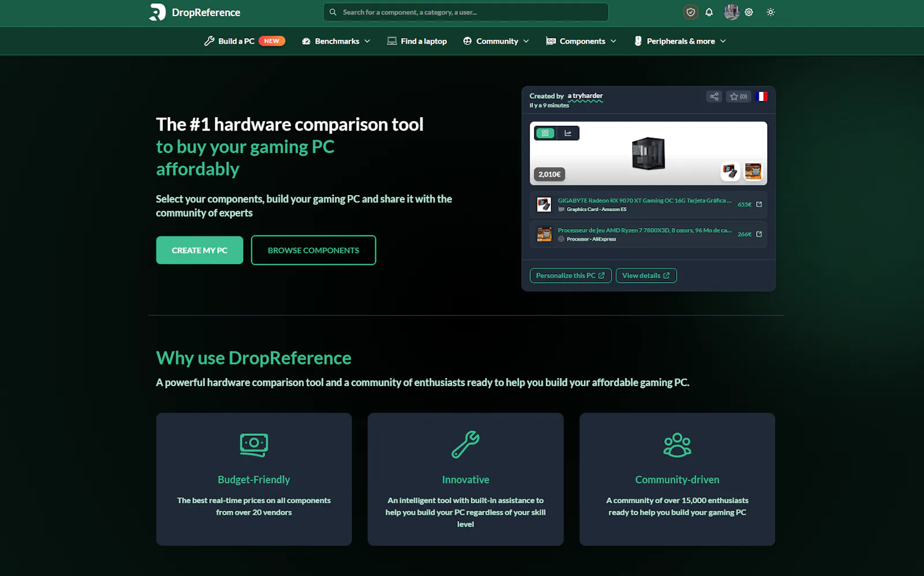Screen dimensions: 924x576
Task: Click the 655€ price text
Action: tap(744, 204)
